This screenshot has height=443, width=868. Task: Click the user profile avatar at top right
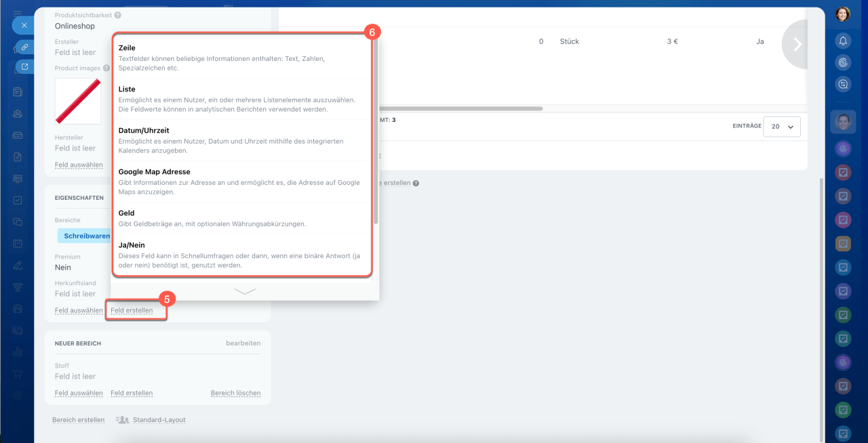[x=843, y=14]
